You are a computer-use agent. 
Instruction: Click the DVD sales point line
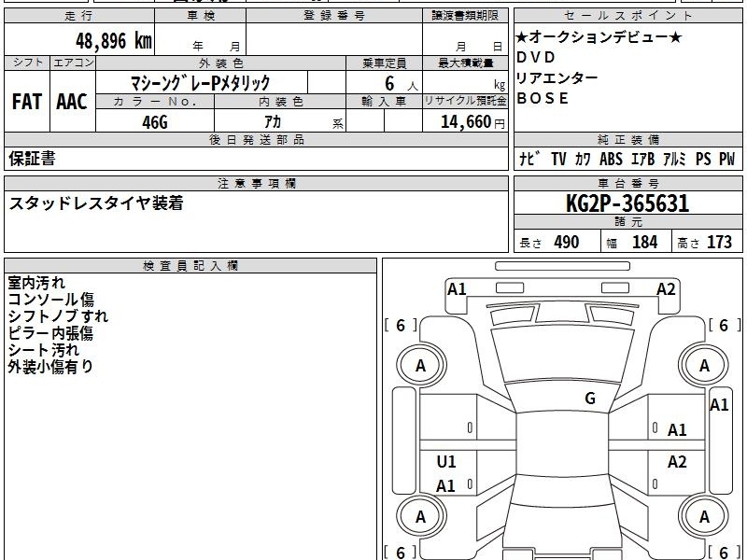(x=536, y=57)
